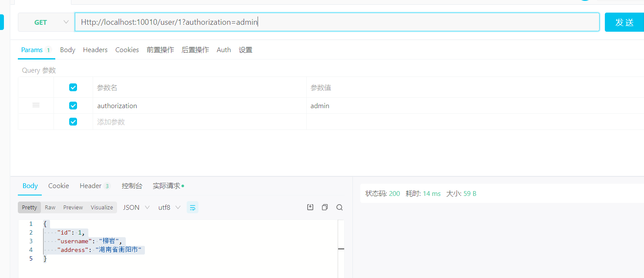This screenshot has width=644, height=278.
Task: Open the utf8 encoding dropdown
Action: click(169, 207)
